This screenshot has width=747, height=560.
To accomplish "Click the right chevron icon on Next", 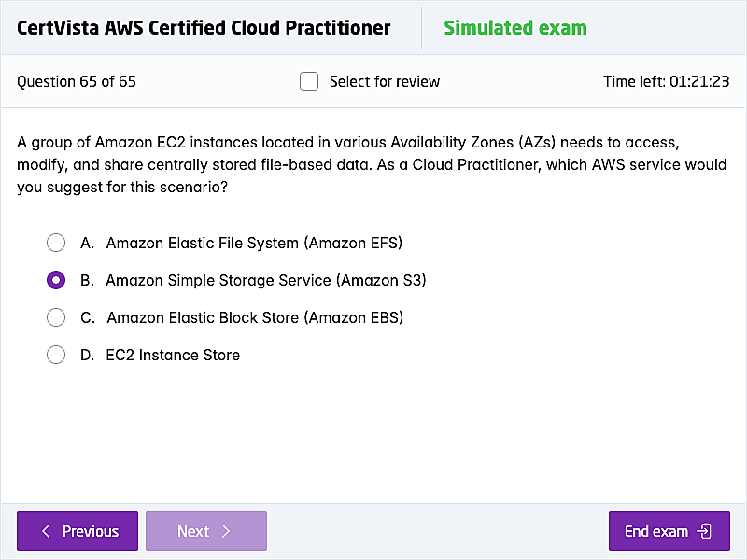I will click(x=226, y=531).
